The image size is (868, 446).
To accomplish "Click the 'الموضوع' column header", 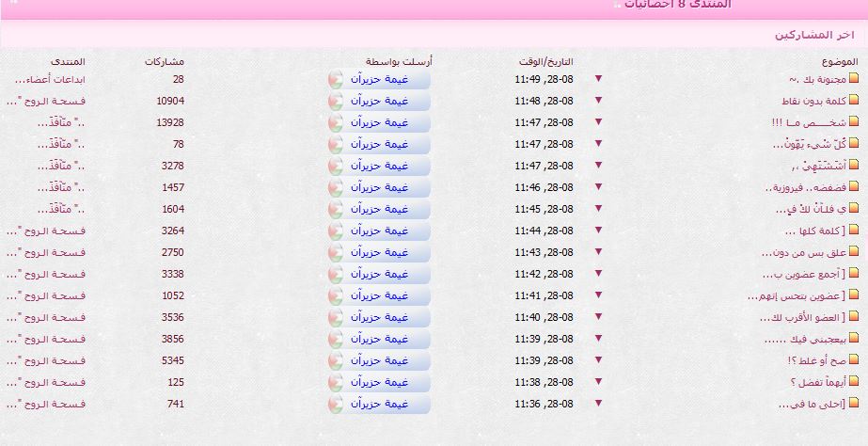I will point(836,61).
